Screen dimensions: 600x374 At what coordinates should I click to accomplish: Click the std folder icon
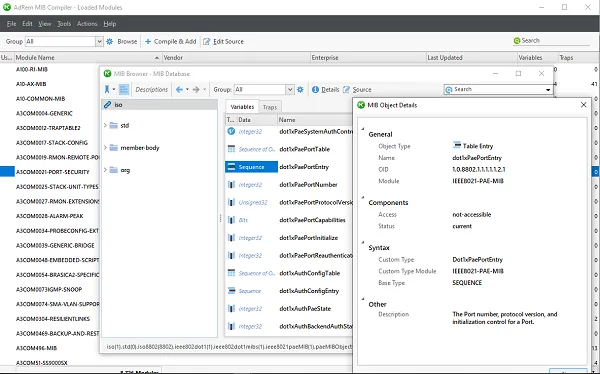pyautogui.click(x=114, y=125)
